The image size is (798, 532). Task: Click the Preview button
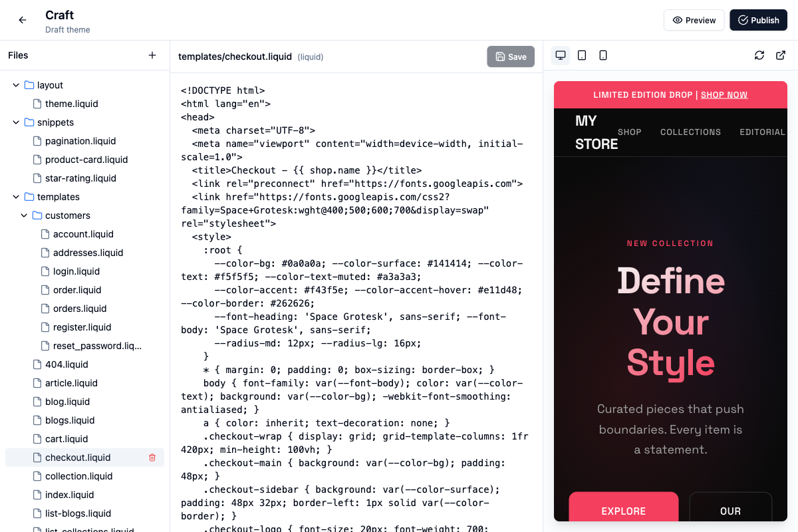(694, 20)
